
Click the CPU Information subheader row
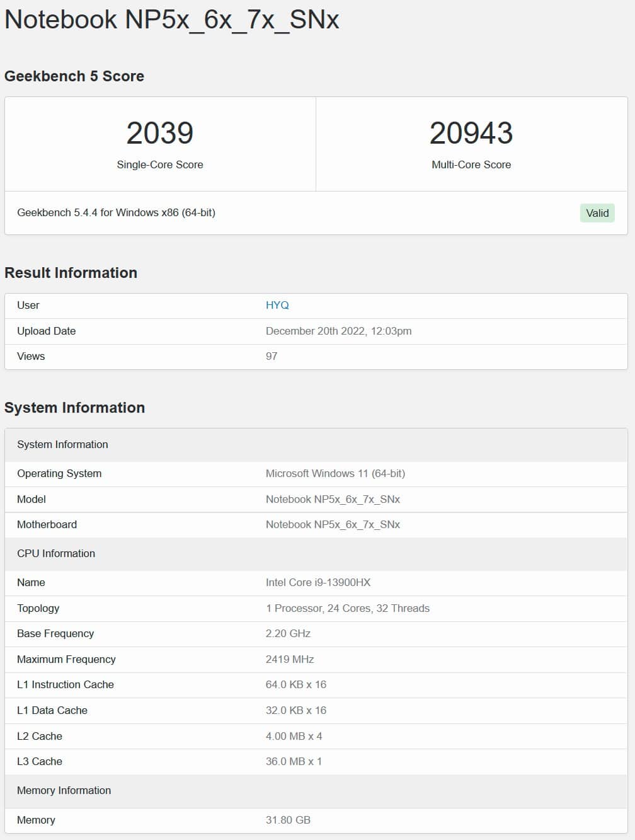coord(316,553)
